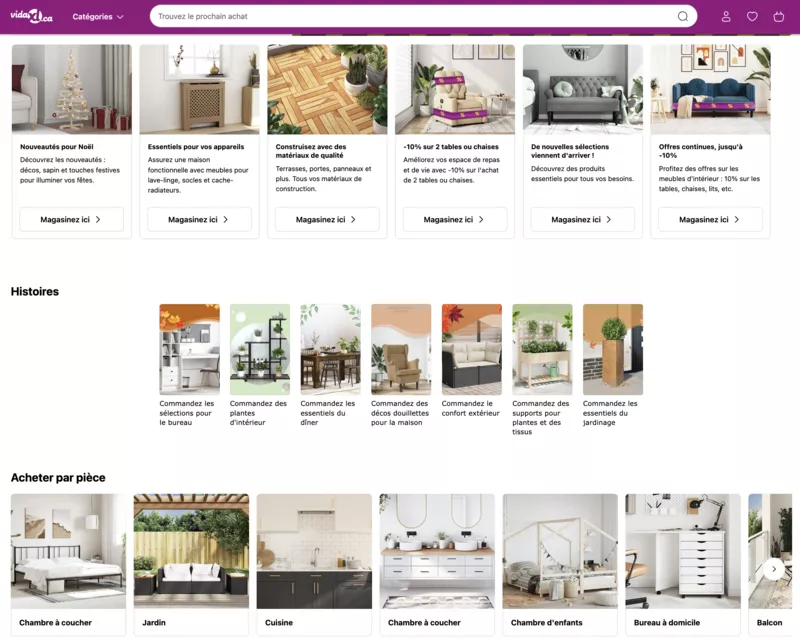Select the Cuisine room category
The height and width of the screenshot is (639, 800).
314,564
